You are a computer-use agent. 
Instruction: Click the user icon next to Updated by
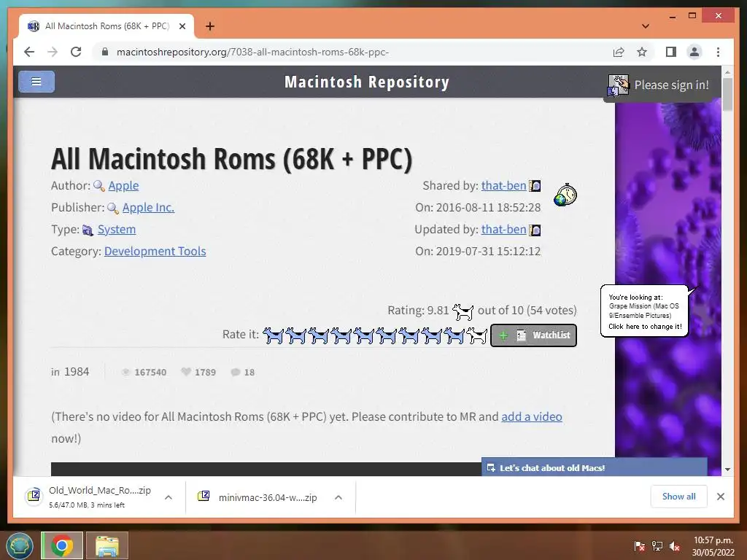[x=535, y=230]
